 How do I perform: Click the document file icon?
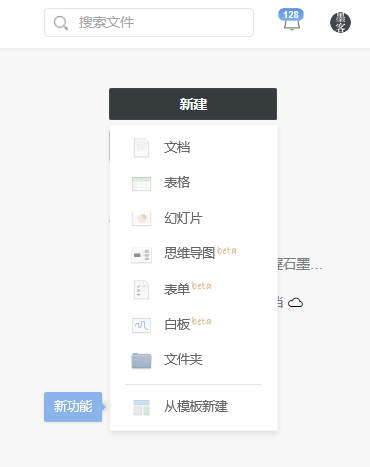[x=141, y=148]
